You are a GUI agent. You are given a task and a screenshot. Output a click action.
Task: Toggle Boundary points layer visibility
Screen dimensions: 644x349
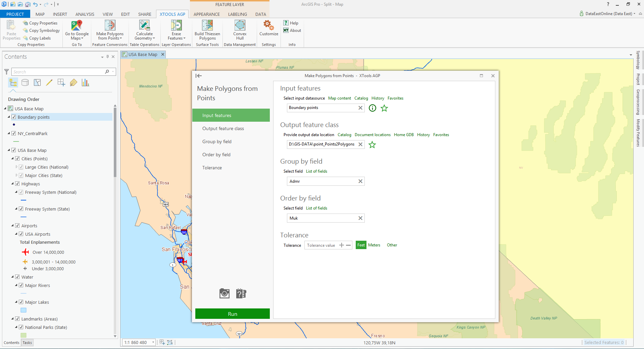click(14, 117)
